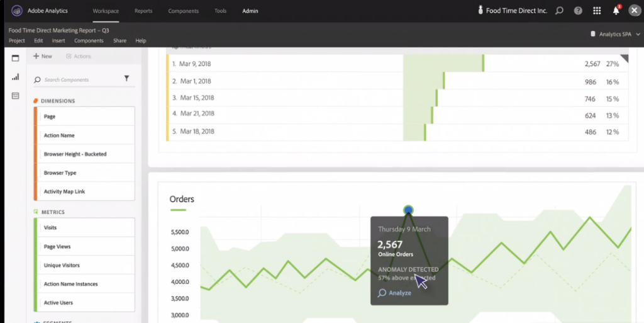Viewport: 644px width, 323px height.
Task: Click the project title Food Time Direct Marketing Report
Action: click(x=58, y=30)
